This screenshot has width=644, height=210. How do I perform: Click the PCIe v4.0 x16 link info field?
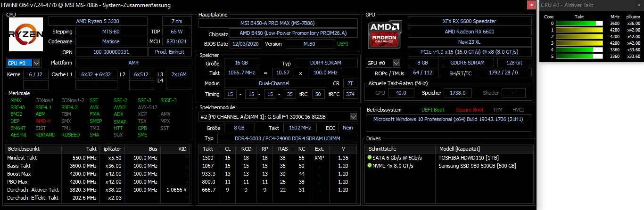click(470, 52)
